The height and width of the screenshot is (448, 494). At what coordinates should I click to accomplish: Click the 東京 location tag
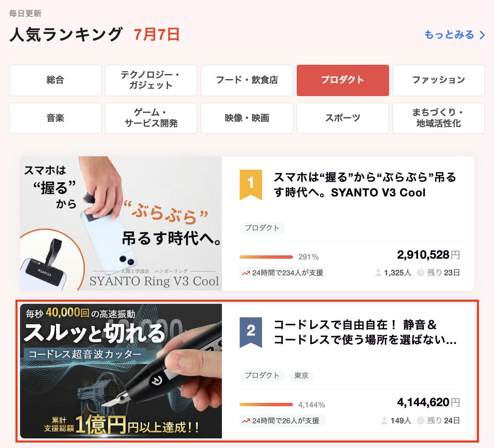(301, 376)
